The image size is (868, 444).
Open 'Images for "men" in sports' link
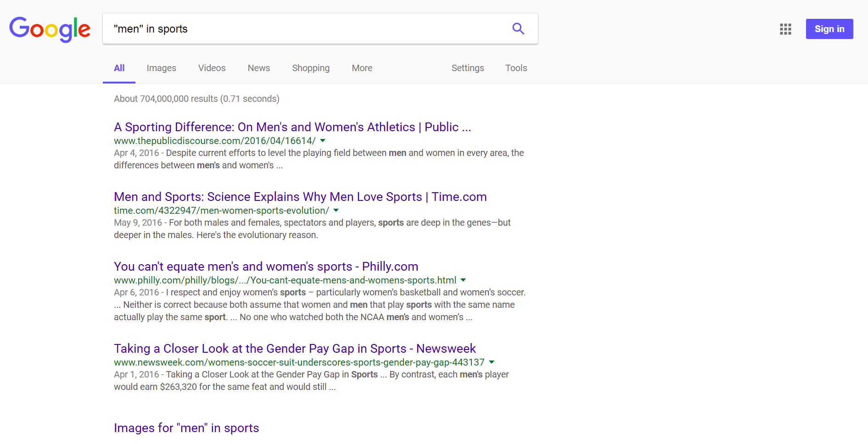point(186,428)
